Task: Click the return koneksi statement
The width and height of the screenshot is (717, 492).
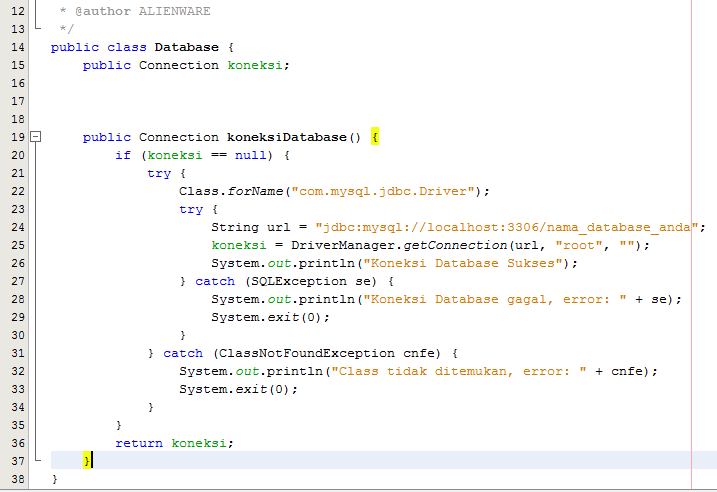Action: [x=174, y=443]
